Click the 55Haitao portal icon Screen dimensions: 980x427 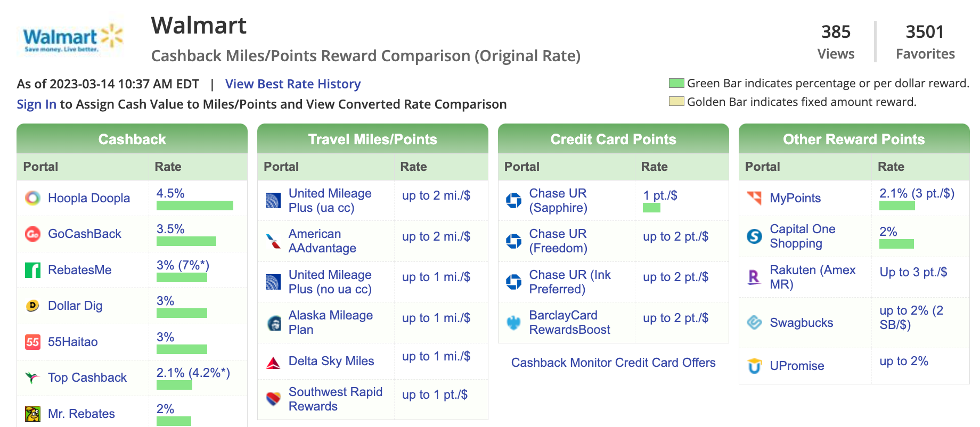[33, 342]
